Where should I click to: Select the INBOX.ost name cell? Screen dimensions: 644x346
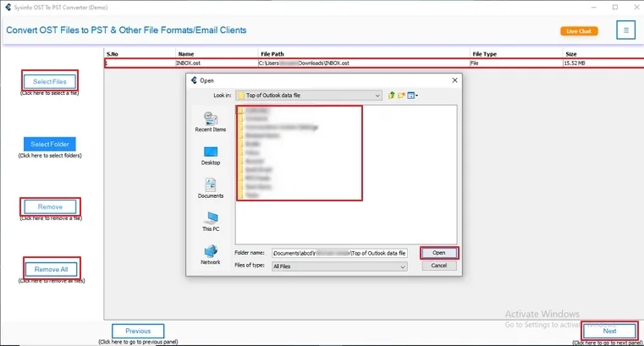(217, 63)
